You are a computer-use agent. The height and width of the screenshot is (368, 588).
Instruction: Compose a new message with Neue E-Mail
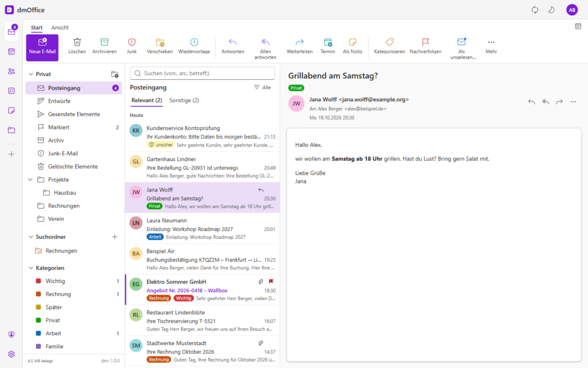(x=42, y=47)
